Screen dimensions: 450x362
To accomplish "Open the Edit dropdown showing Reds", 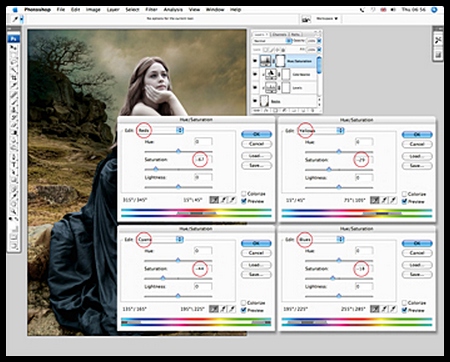I will tap(160, 130).
